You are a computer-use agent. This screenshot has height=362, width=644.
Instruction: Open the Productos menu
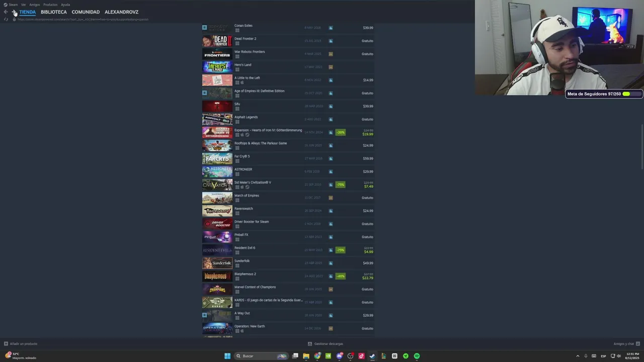pyautogui.click(x=50, y=5)
